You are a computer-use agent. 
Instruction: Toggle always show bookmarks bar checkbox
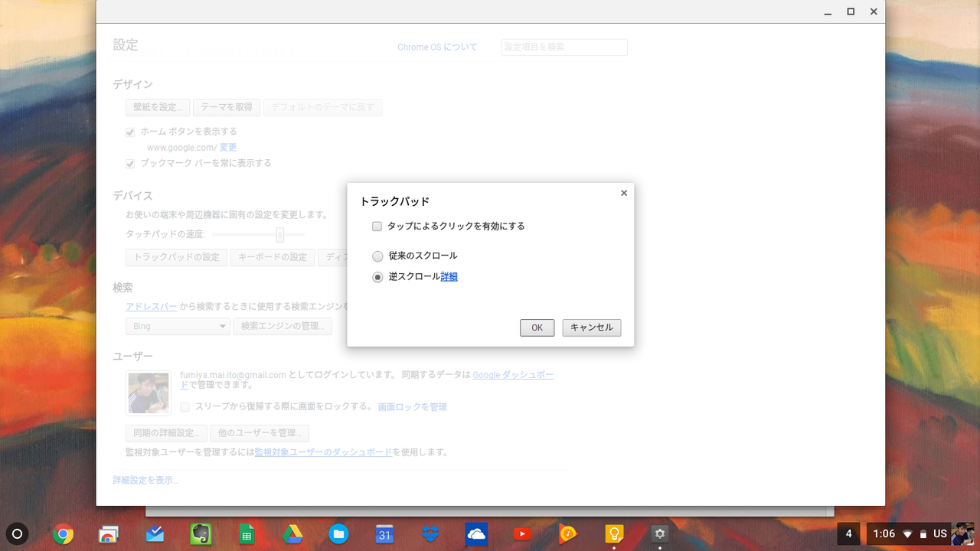[130, 164]
